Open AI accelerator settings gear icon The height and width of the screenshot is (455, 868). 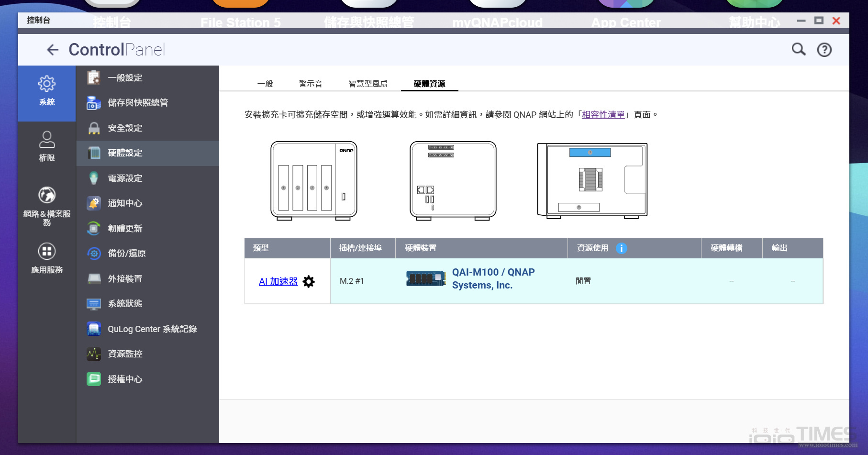point(309,281)
